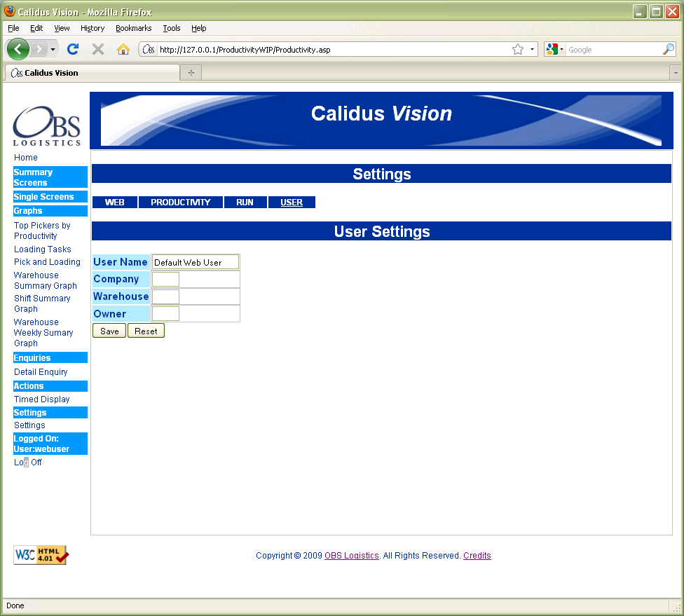The width and height of the screenshot is (684, 616).
Task: Click the Firefox icon in the title bar
Action: 10,11
